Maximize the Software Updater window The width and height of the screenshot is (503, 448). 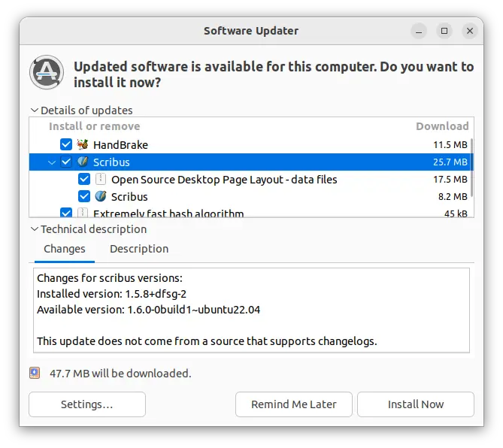[444, 31]
